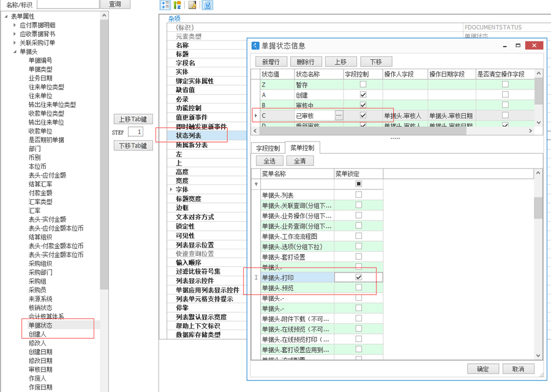Collapse the 表单属性 root node
This screenshot has width=551, height=392.
point(6,16)
